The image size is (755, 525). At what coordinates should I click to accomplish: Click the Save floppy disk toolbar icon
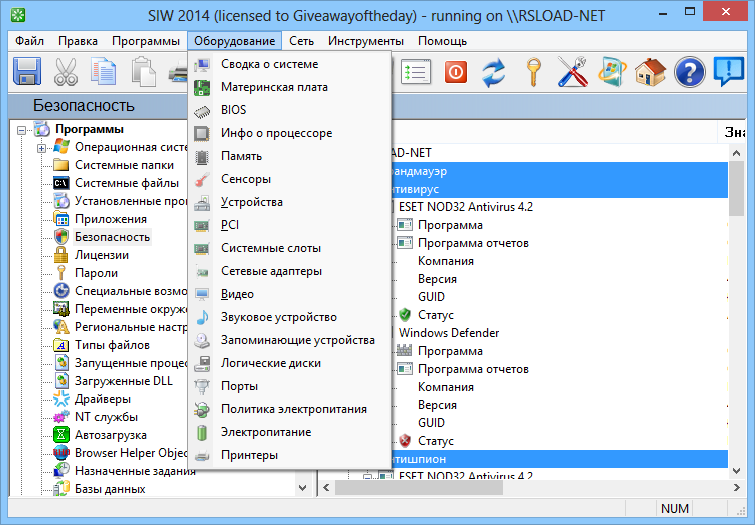[27, 72]
